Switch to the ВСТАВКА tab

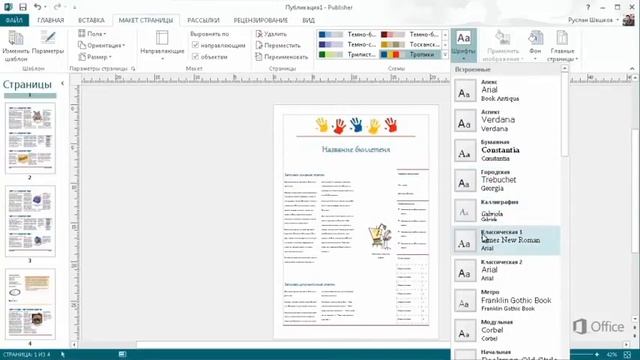point(91,20)
